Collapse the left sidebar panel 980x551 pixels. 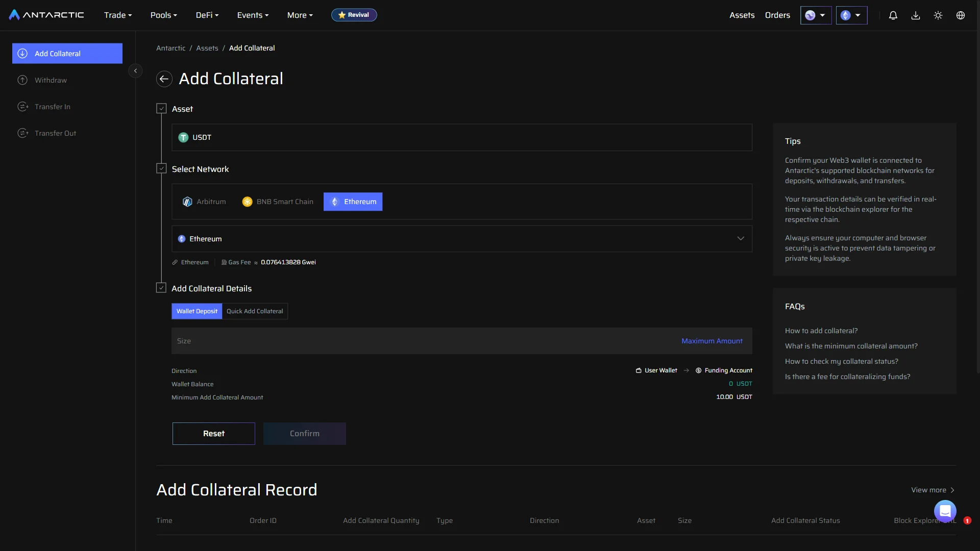pyautogui.click(x=135, y=70)
